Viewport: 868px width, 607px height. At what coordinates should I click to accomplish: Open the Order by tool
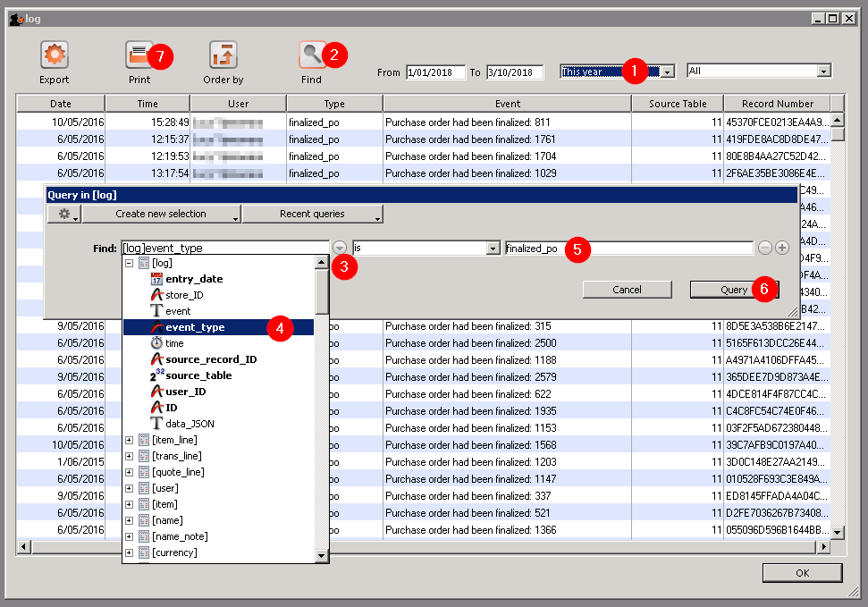point(223,55)
